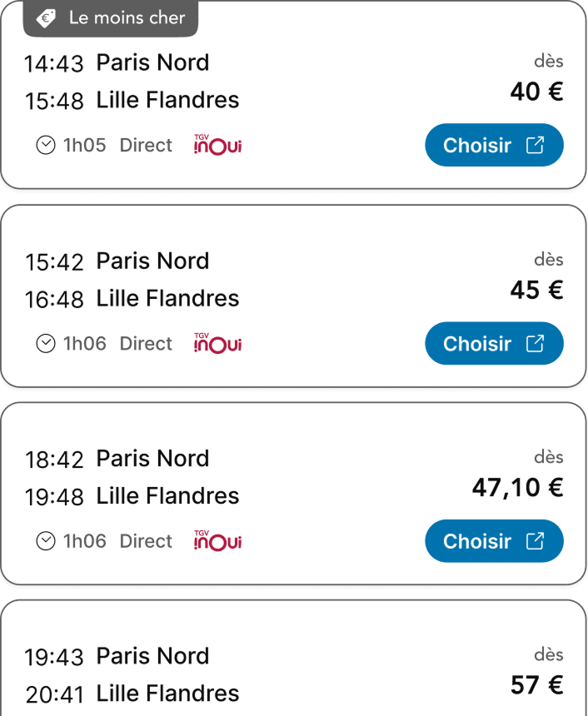Click Paris Nord departure at 18:42
The width and height of the screenshot is (588, 716).
point(152,459)
